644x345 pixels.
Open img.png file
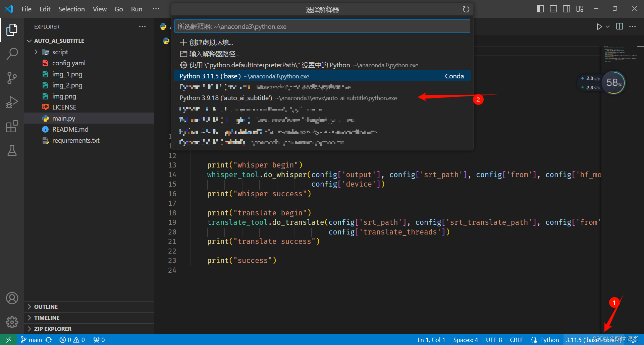89,96
